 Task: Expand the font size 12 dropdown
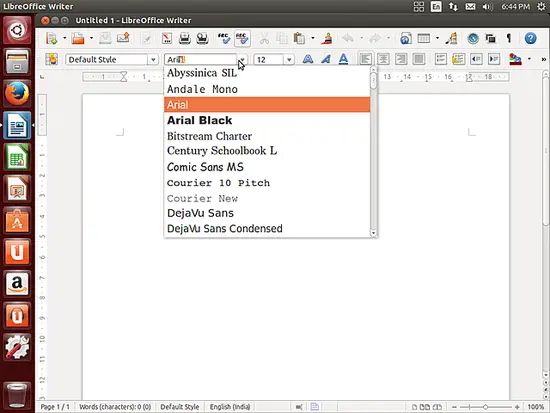pyautogui.click(x=289, y=60)
